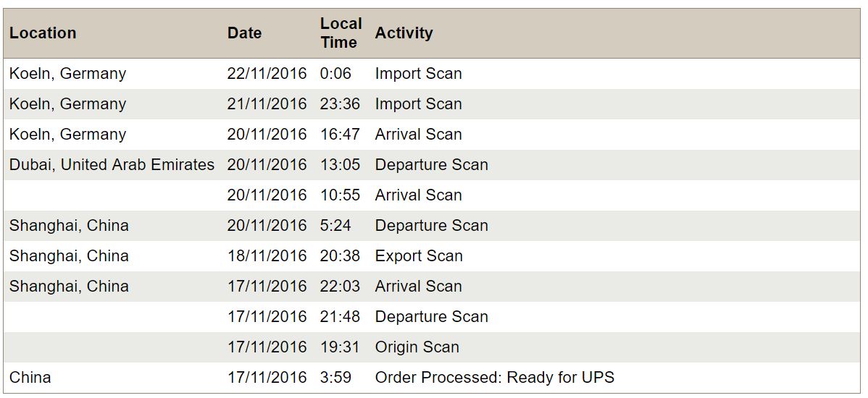Screen dimensions: 868x398
Task: Select the China location cell
Action: 30,378
